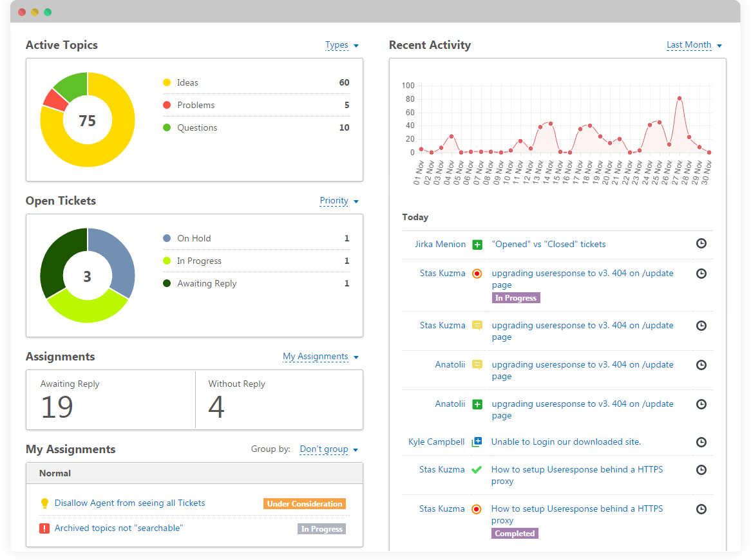Open the My Assignments filter dropdown
Screen dimensions: 751x560
[x=320, y=357]
